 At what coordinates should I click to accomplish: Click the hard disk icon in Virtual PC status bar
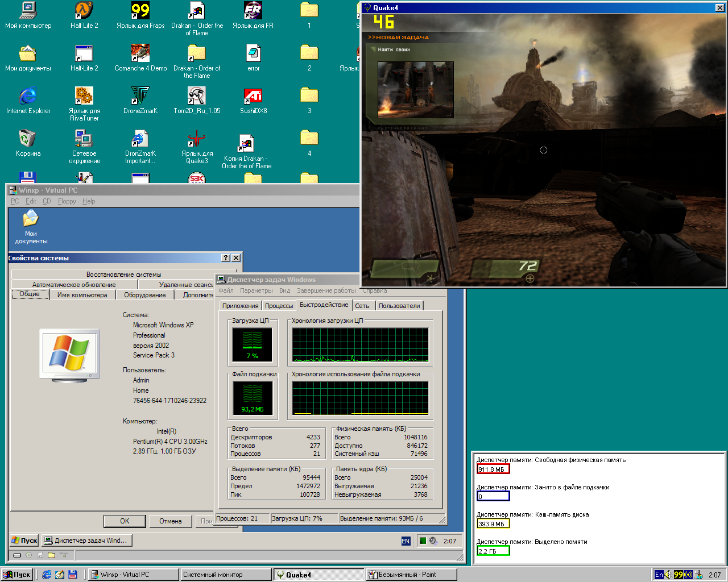(x=17, y=555)
